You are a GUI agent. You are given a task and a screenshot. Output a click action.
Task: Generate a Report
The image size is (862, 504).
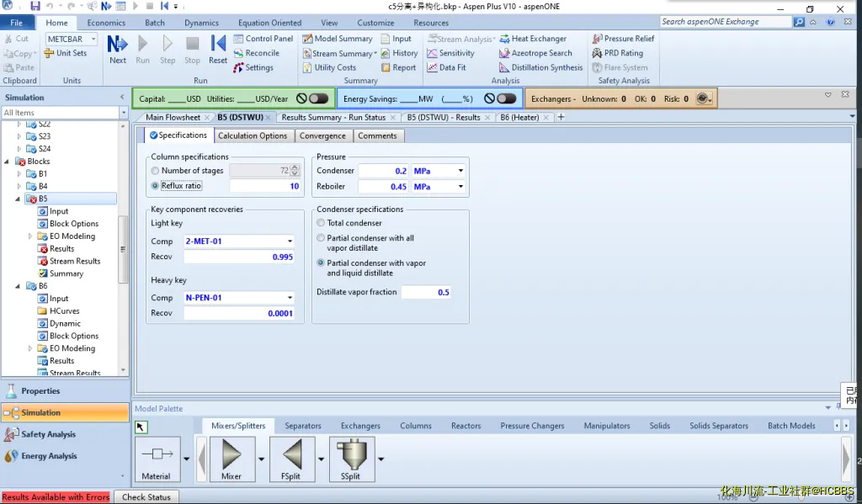[398, 67]
